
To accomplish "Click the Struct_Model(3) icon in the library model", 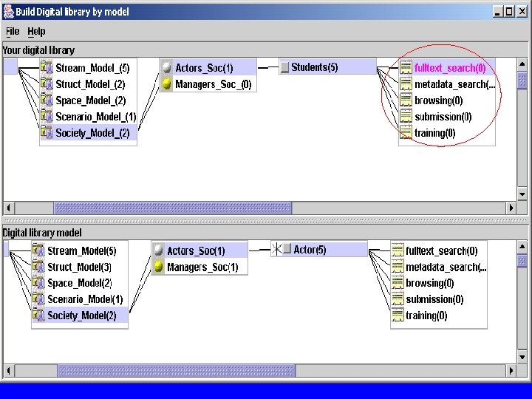I will click(x=38, y=267).
